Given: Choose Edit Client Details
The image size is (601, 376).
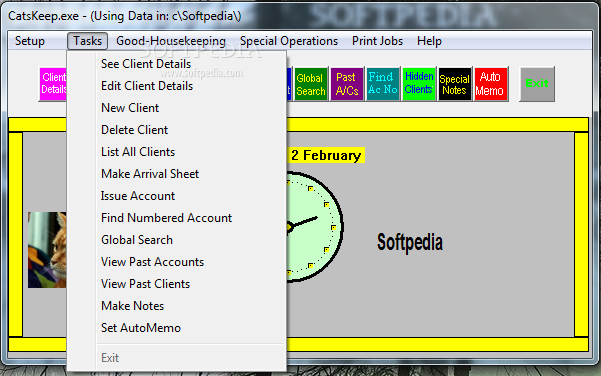Looking at the screenshot, I should tap(176, 86).
